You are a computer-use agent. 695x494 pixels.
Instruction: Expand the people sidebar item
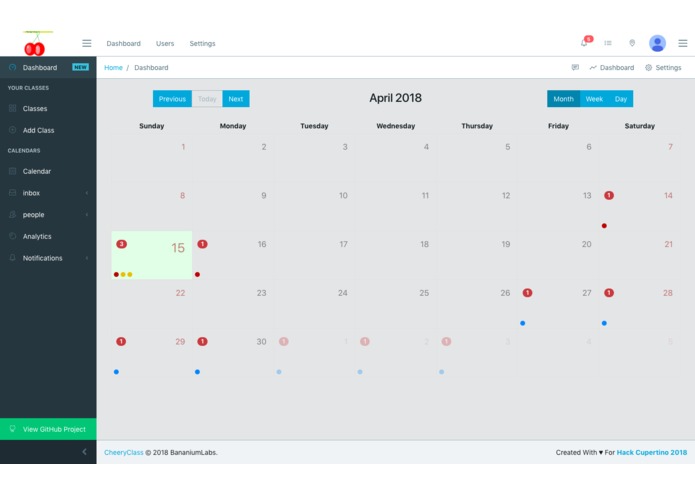point(48,215)
